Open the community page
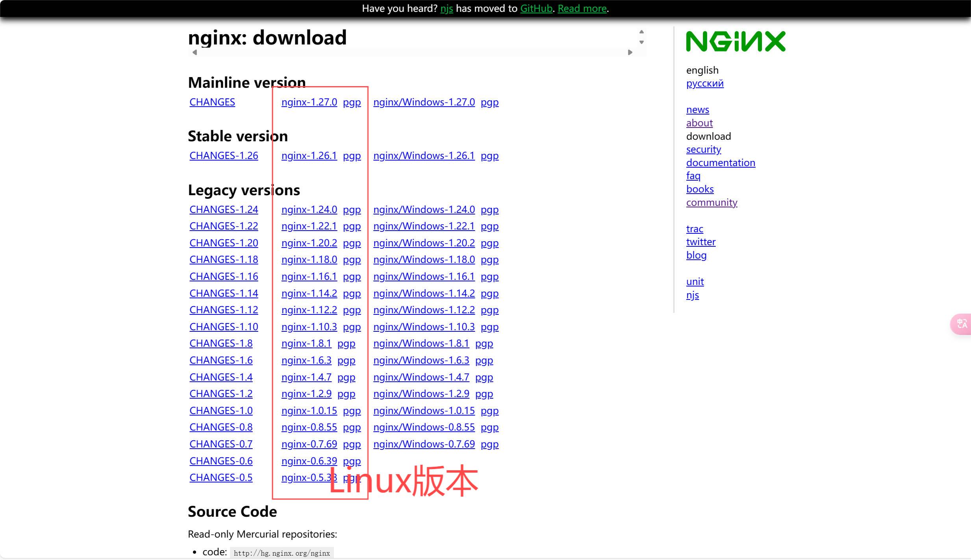971x560 pixels. point(712,203)
